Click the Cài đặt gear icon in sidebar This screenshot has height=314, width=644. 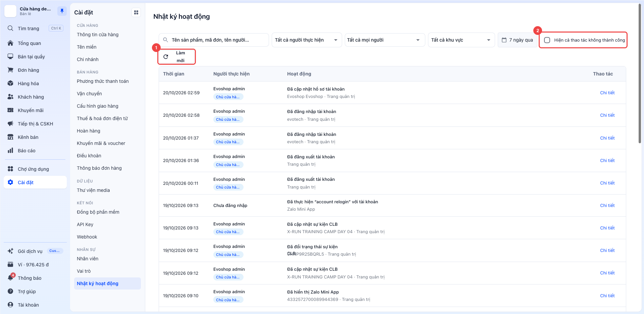click(11, 182)
